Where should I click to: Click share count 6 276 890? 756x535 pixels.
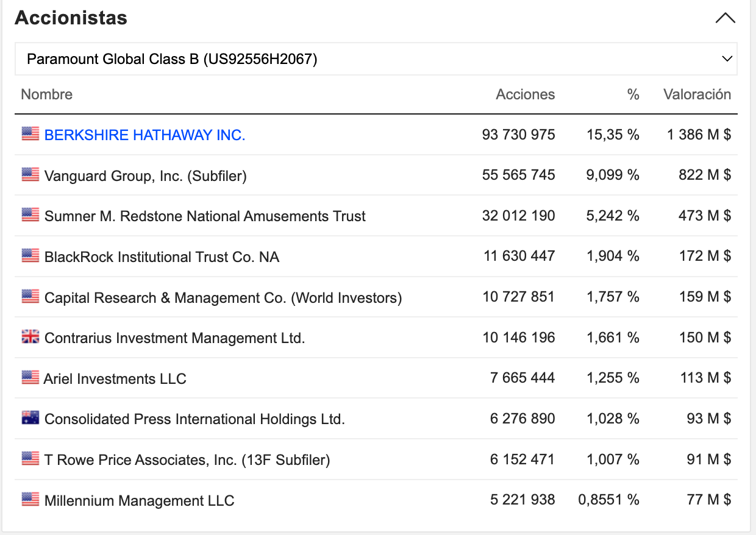(x=522, y=419)
